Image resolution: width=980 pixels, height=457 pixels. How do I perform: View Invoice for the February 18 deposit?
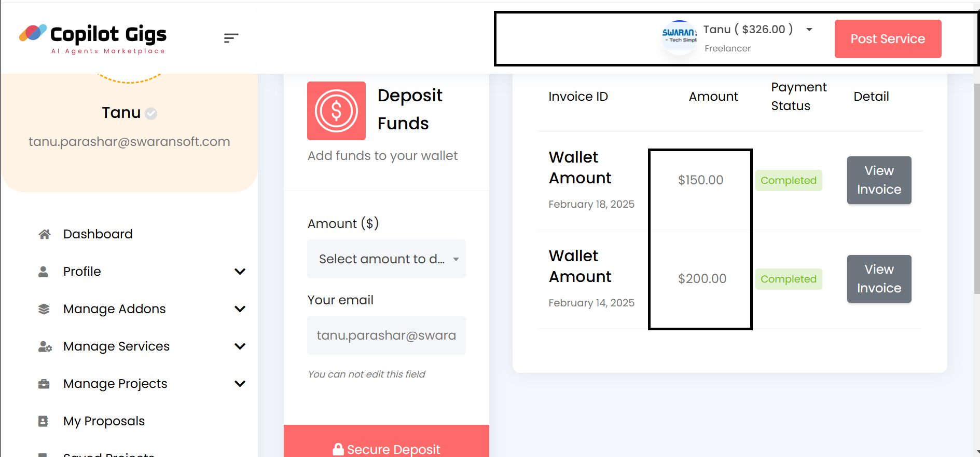pyautogui.click(x=879, y=180)
